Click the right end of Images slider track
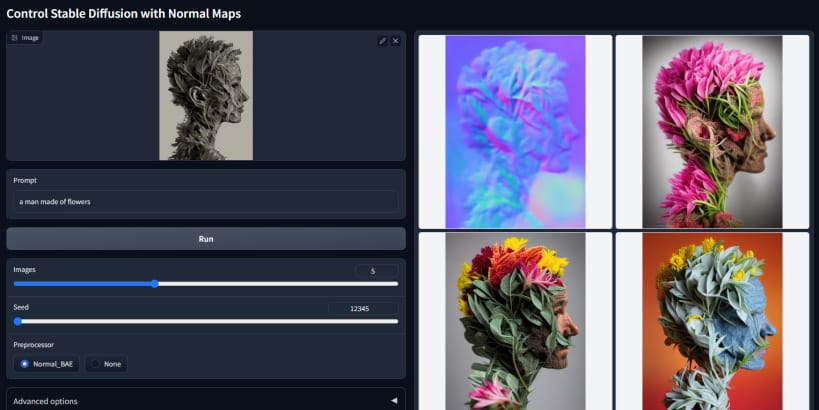Viewport: 819px width, 410px height. 396,284
